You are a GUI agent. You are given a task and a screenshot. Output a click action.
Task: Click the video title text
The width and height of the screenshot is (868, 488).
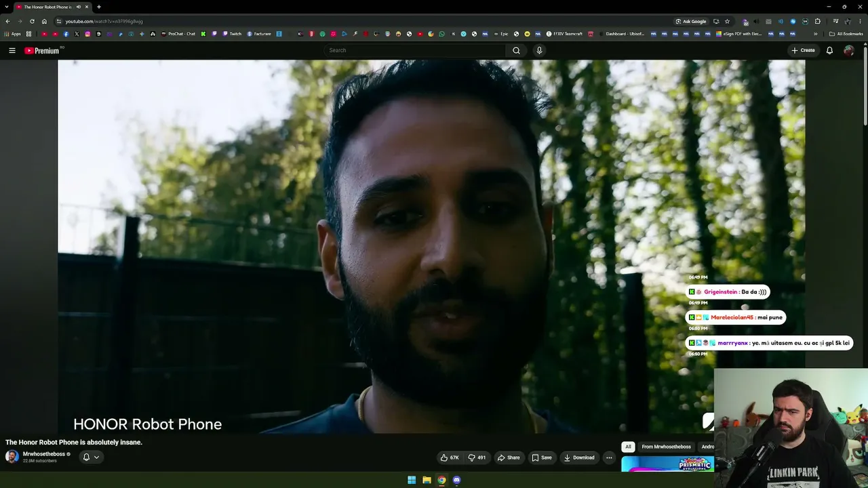coord(74,442)
